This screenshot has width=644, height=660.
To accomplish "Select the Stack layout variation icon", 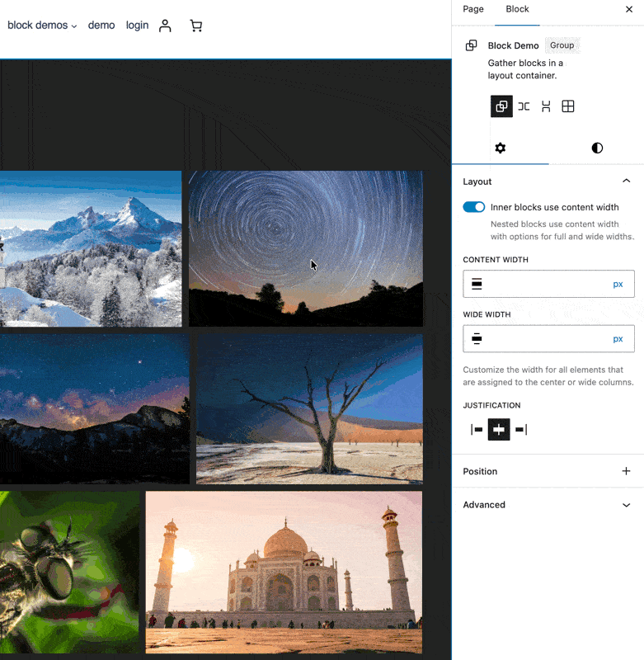I will [546, 106].
